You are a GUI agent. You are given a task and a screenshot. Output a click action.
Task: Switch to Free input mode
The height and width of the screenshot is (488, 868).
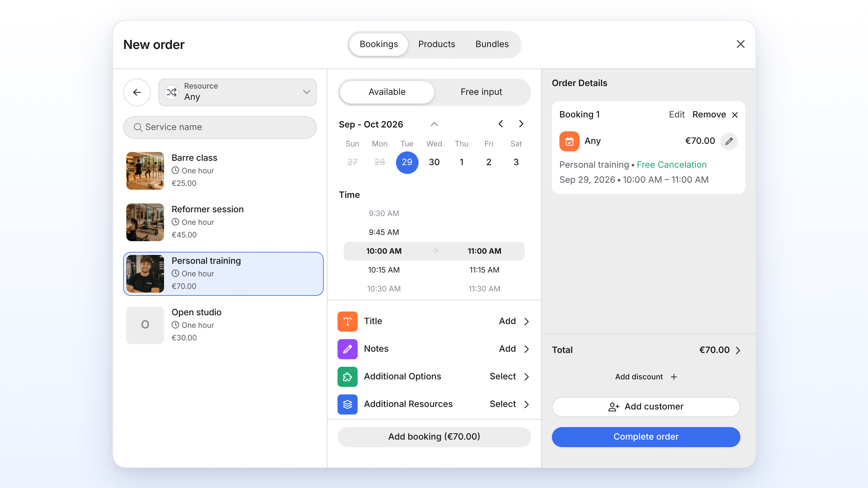481,92
